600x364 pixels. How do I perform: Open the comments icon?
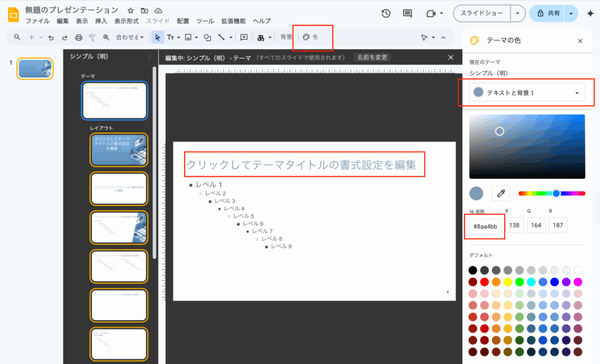(x=407, y=13)
